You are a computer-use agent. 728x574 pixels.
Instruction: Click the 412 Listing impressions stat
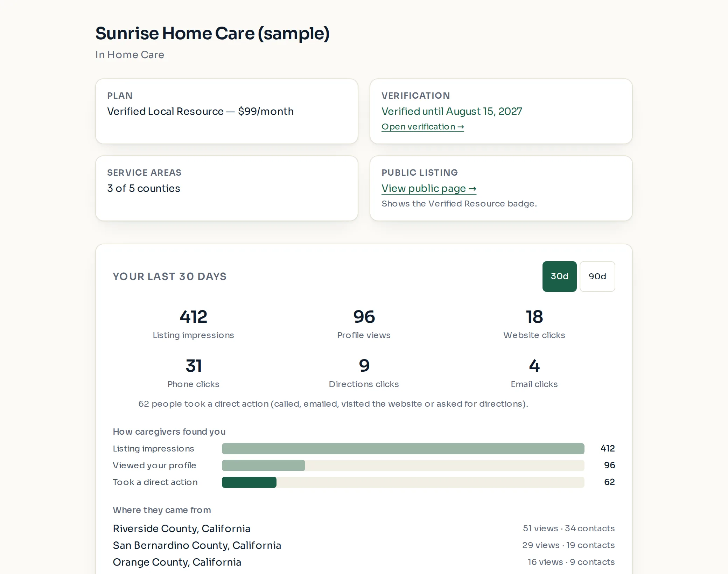193,324
